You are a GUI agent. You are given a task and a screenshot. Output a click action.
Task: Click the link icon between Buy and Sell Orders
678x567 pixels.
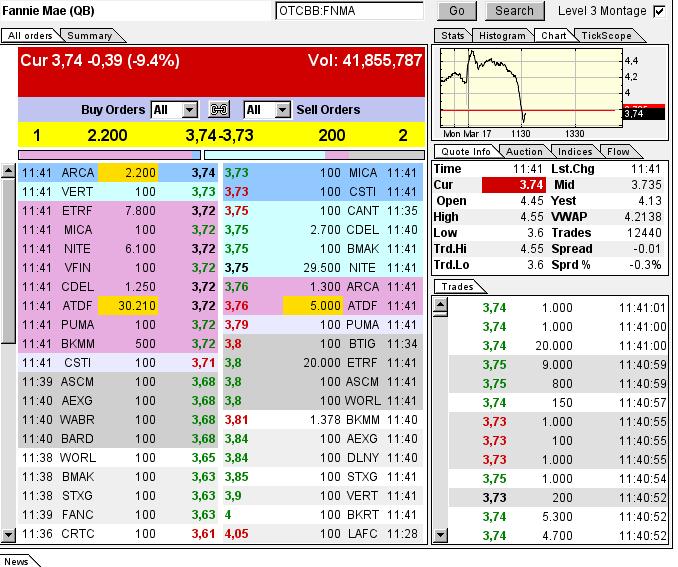tap(219, 109)
